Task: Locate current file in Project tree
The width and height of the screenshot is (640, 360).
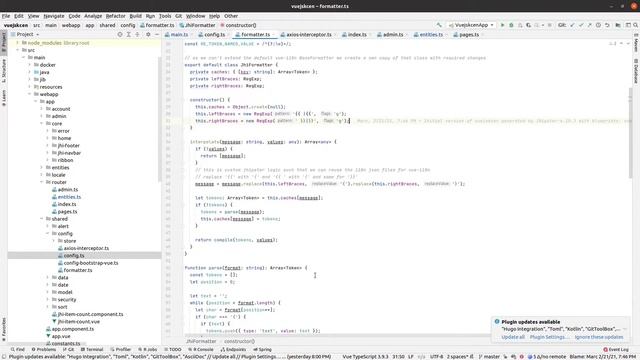Action: [120, 35]
